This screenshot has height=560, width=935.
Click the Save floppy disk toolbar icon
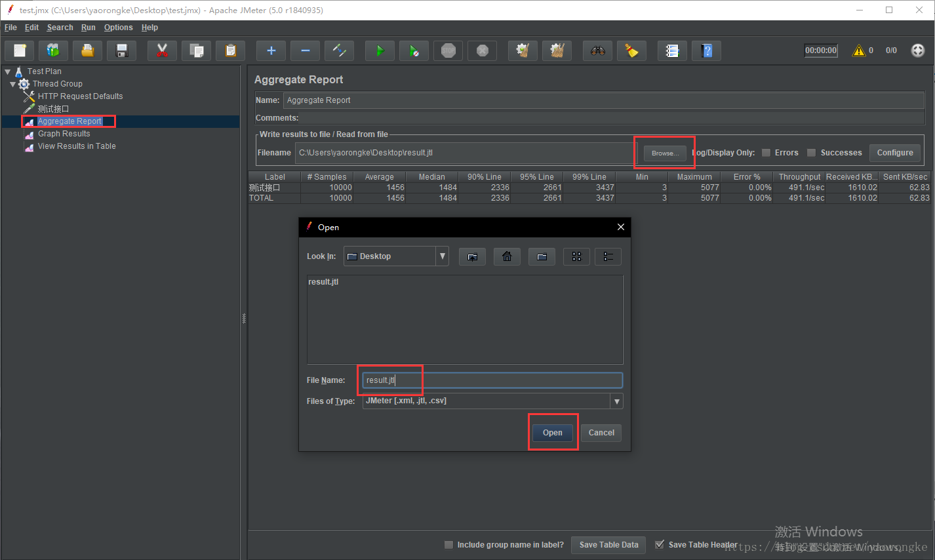tap(121, 50)
